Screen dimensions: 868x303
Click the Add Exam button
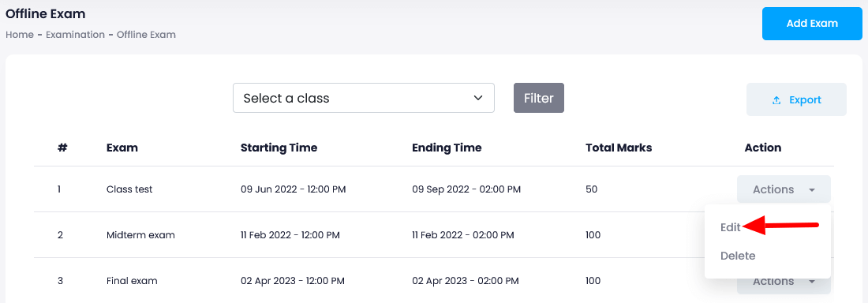click(812, 24)
